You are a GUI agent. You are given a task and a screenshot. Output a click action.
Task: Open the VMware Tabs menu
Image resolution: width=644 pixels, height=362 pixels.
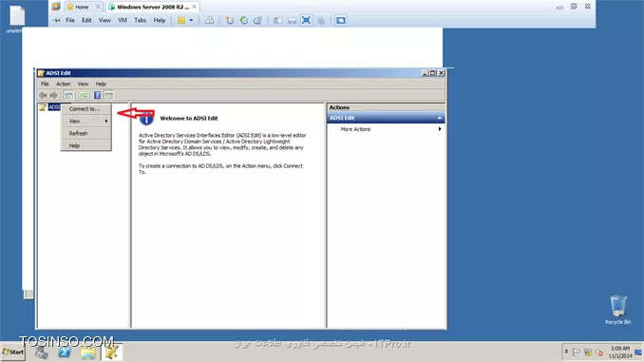pos(140,20)
